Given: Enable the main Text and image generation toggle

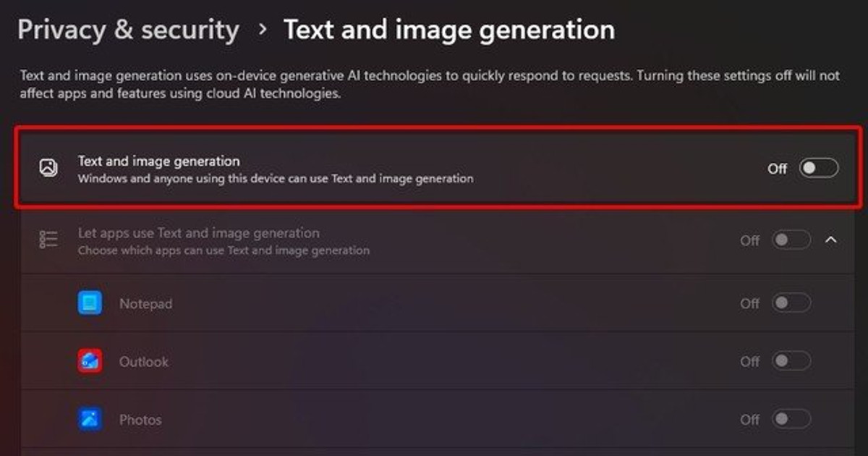Looking at the screenshot, I should (x=819, y=169).
